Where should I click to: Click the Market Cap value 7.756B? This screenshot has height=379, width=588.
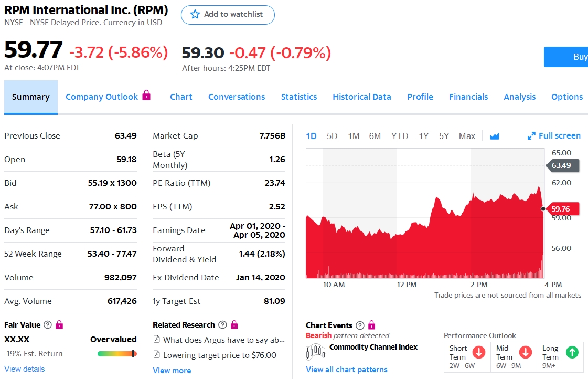coord(272,136)
